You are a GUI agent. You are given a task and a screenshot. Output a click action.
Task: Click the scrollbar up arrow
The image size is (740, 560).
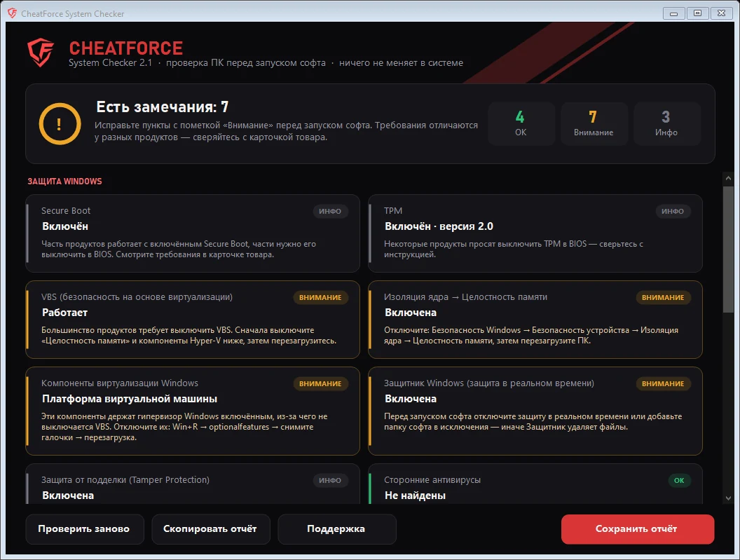728,179
